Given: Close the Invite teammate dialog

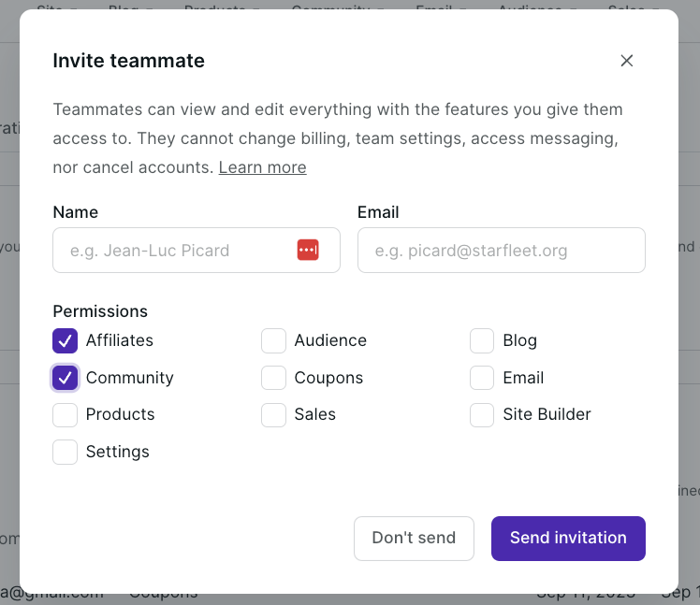Looking at the screenshot, I should (627, 61).
